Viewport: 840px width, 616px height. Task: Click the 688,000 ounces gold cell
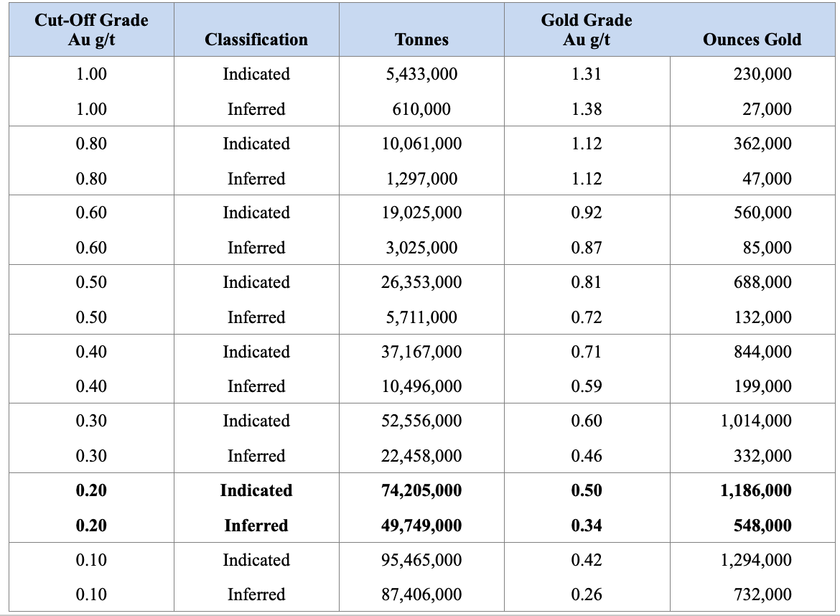[x=762, y=282]
